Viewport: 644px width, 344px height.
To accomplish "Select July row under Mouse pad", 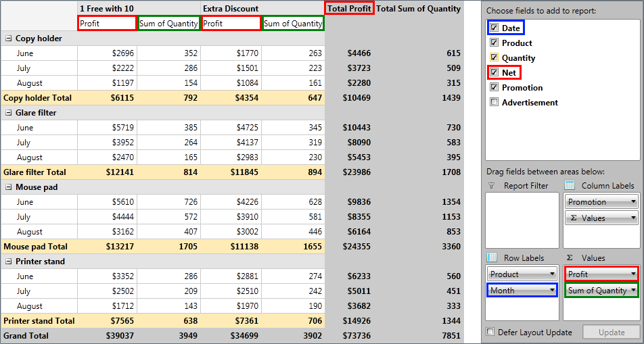I will (x=24, y=217).
